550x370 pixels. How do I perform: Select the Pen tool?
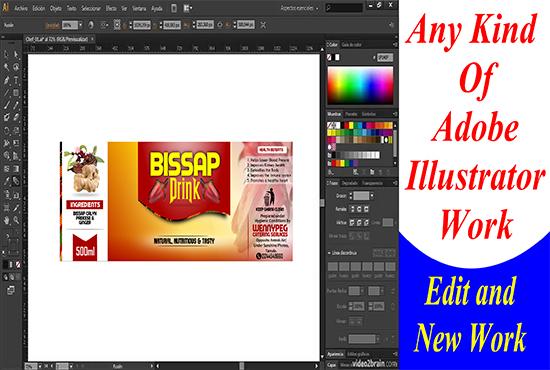(6, 80)
